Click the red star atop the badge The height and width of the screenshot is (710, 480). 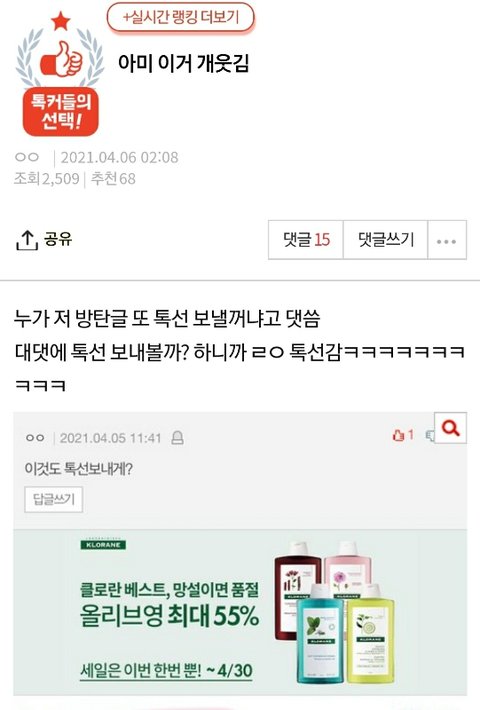point(61,21)
